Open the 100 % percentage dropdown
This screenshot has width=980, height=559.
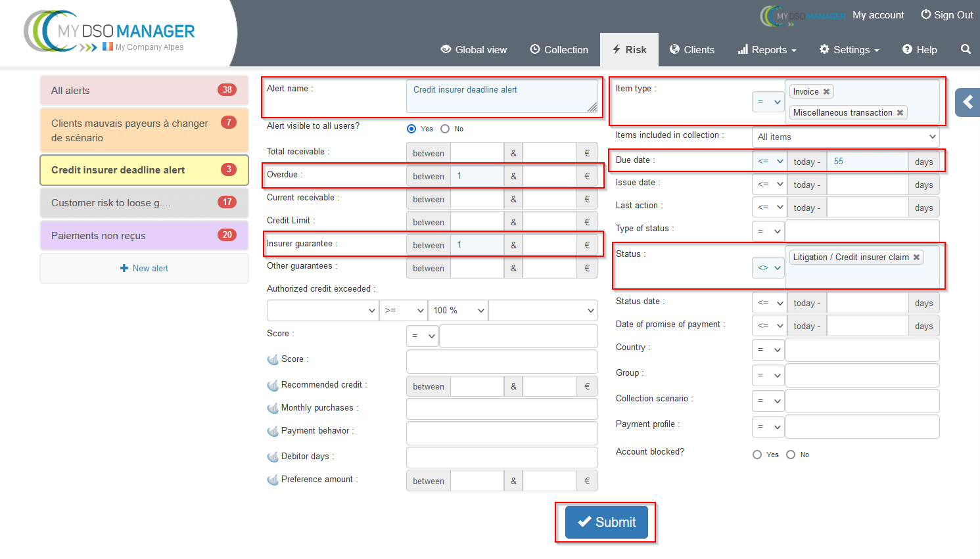[458, 310]
